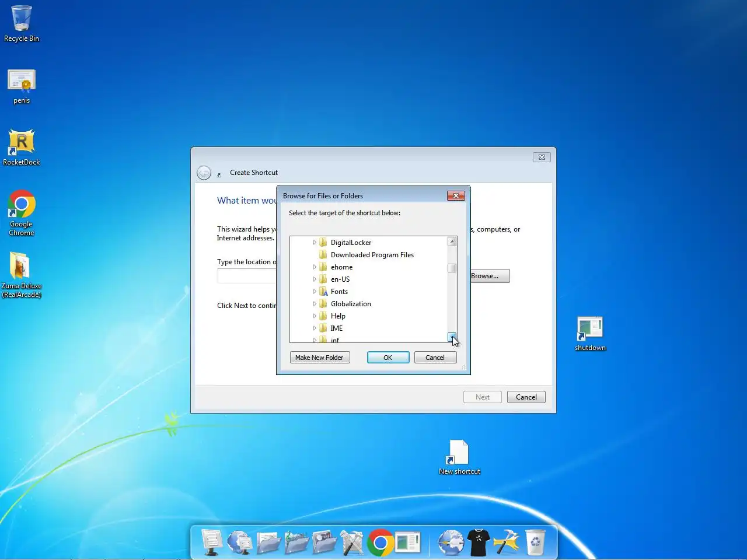
Task: Expand the DigitalLocker tree node
Action: (x=315, y=242)
